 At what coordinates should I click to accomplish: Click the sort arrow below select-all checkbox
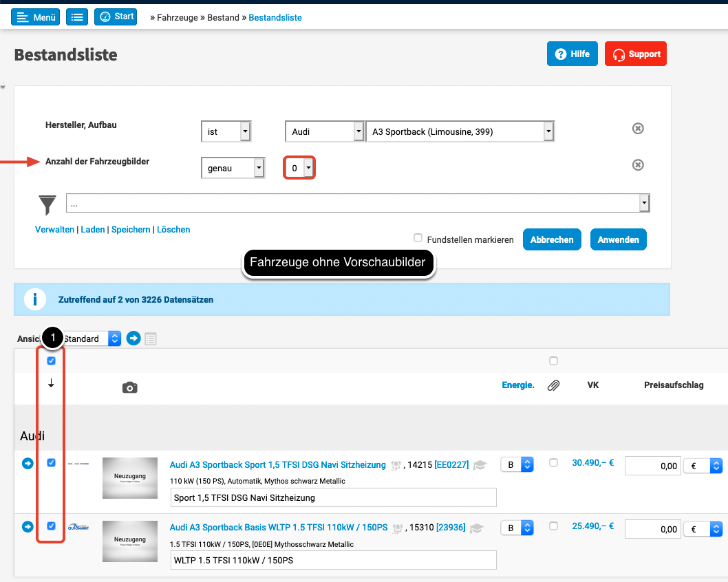click(51, 384)
